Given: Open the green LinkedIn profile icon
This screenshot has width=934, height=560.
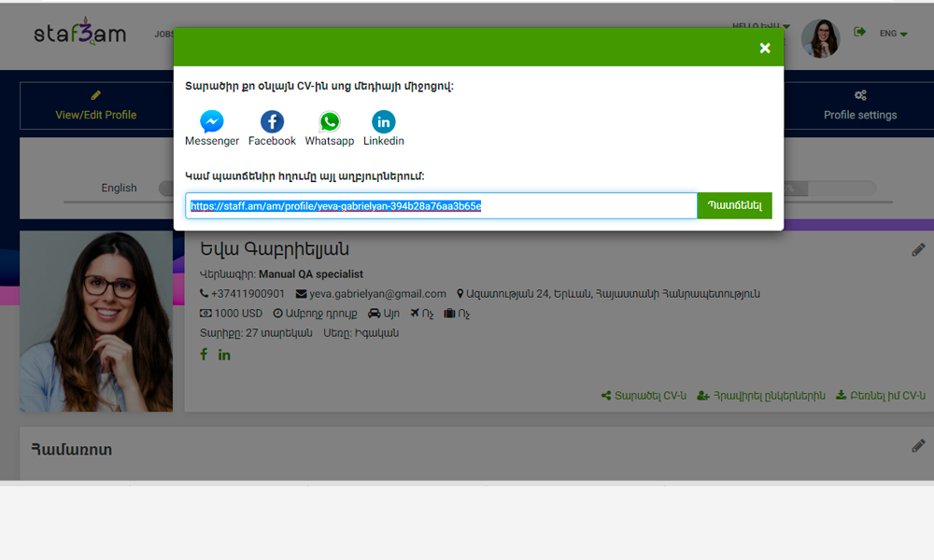Looking at the screenshot, I should (224, 356).
